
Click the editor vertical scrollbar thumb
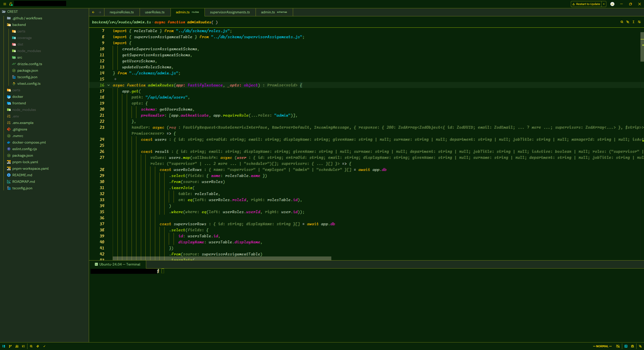pos(642,47)
